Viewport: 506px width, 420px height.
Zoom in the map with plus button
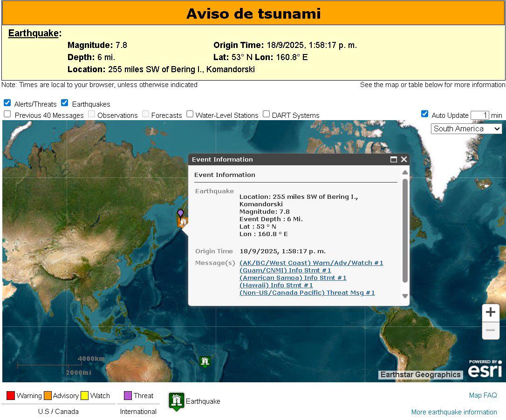pyautogui.click(x=490, y=312)
